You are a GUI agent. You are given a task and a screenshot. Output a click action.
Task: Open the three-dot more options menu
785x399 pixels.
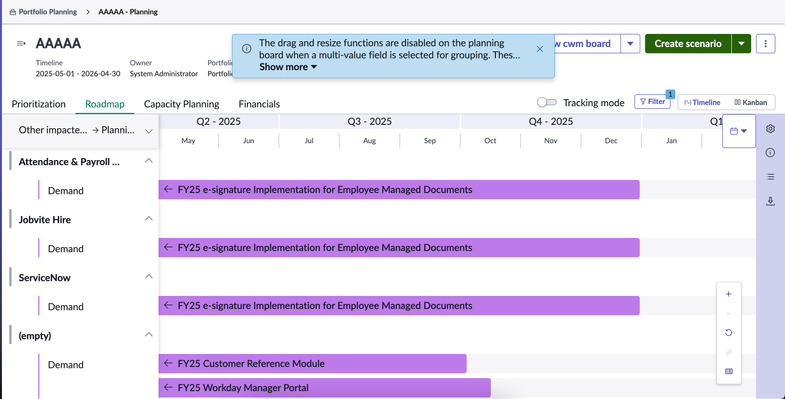coord(765,44)
